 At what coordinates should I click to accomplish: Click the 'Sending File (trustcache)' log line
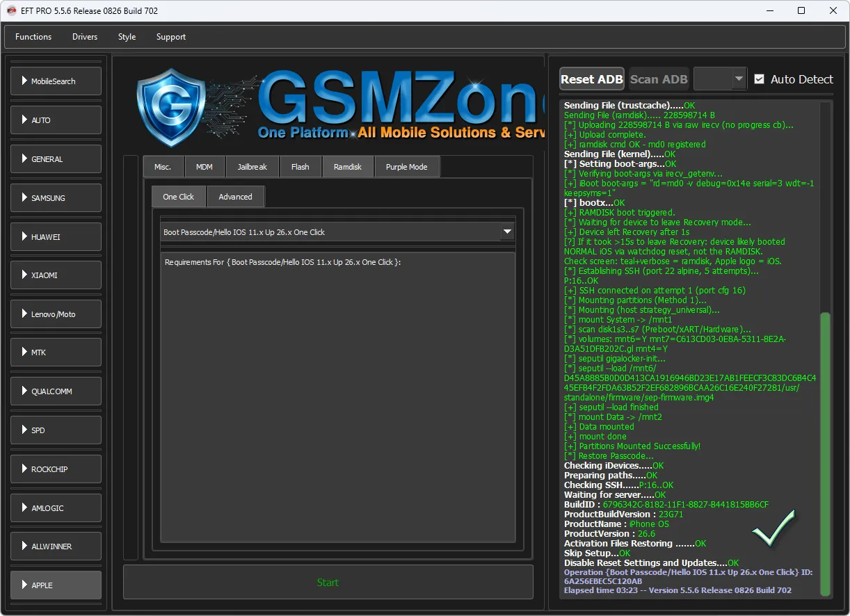[x=630, y=106]
